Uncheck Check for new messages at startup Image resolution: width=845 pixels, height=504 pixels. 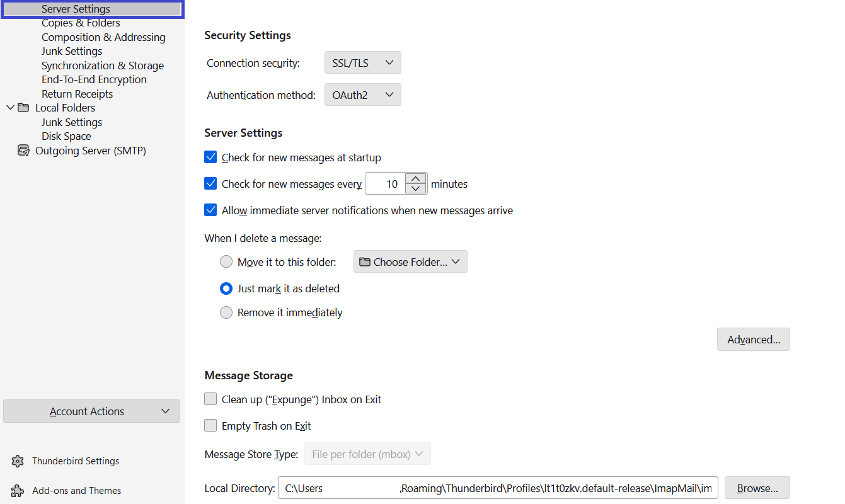pos(210,157)
